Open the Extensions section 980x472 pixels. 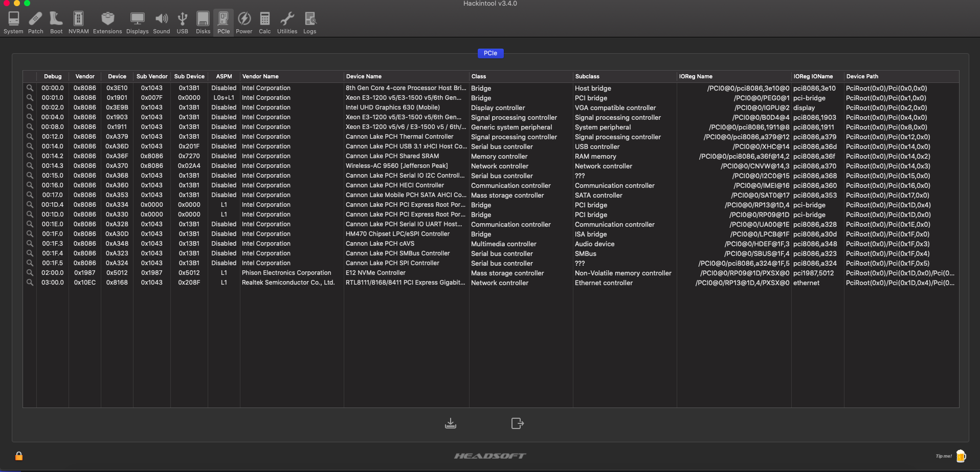[107, 23]
